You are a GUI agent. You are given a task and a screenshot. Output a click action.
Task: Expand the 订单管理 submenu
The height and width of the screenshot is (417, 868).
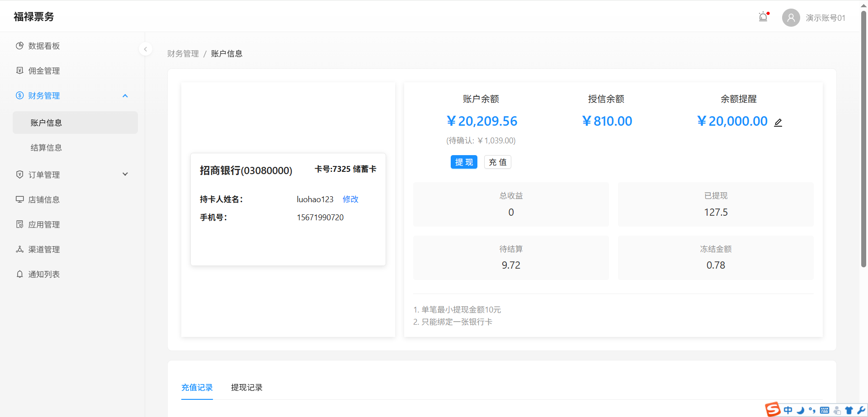(x=125, y=175)
